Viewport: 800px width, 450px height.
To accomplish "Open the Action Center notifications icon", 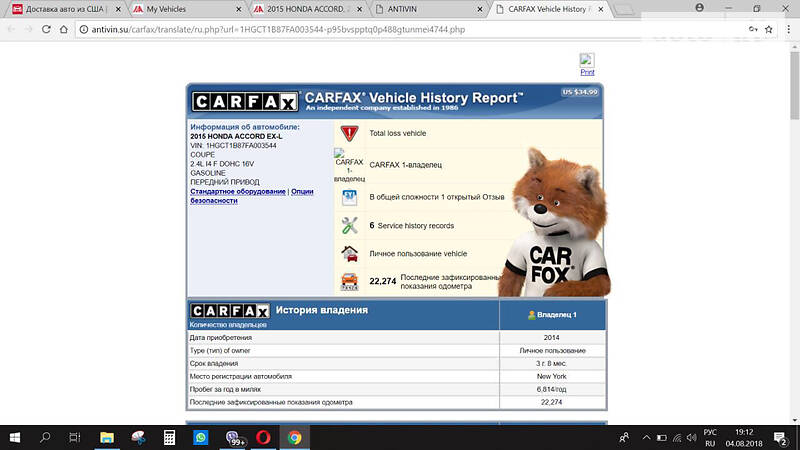I will click(781, 438).
